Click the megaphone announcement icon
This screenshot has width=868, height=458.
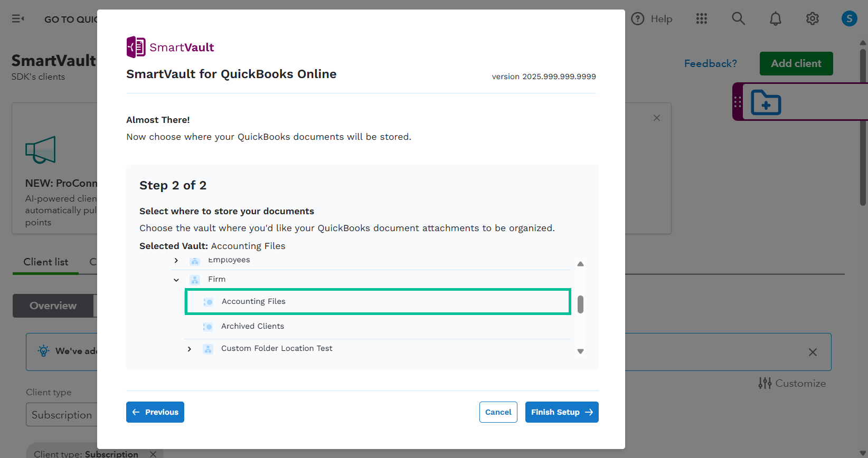(41, 150)
